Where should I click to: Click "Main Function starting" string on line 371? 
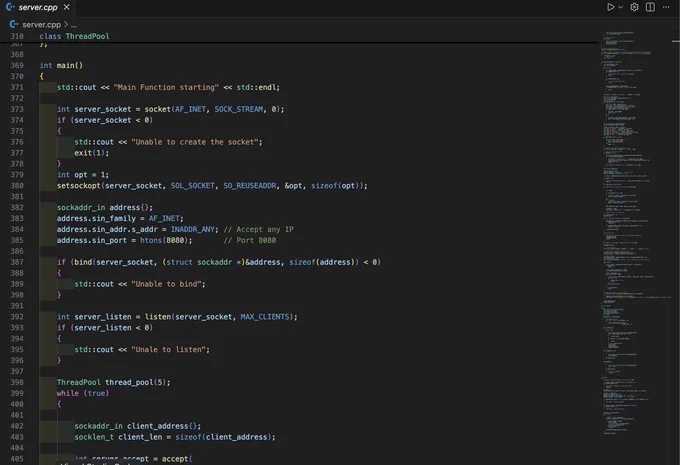[166, 87]
